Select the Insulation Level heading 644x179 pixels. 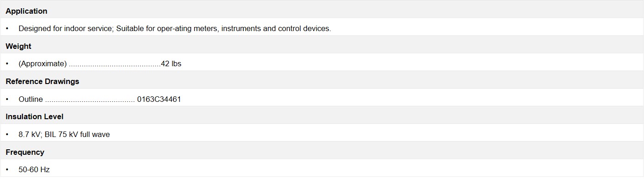[35, 116]
